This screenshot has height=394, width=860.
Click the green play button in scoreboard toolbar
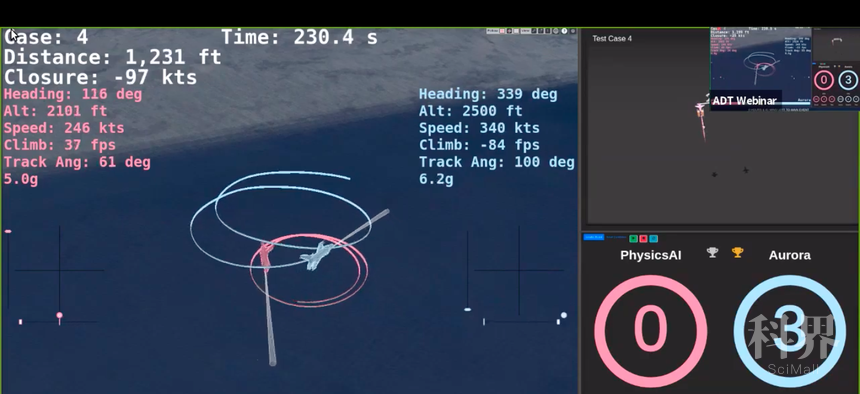[x=633, y=238]
